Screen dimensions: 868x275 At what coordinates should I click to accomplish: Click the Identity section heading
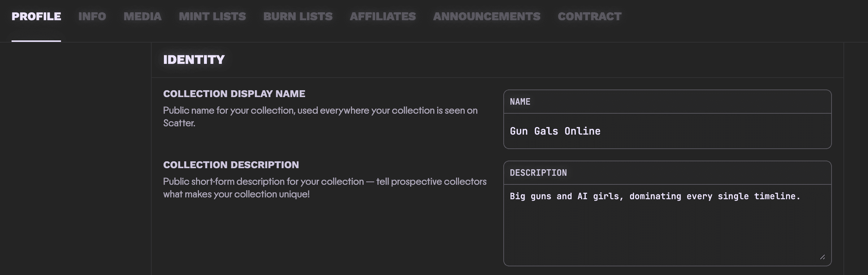[194, 60]
